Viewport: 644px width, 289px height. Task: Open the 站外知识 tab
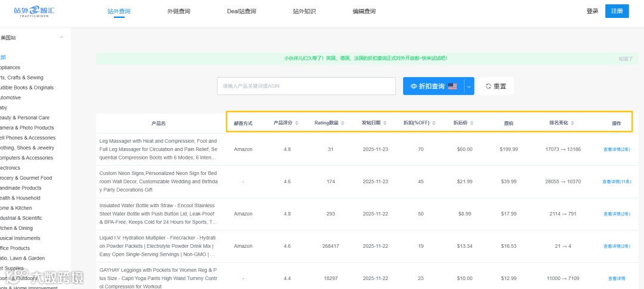tap(304, 11)
